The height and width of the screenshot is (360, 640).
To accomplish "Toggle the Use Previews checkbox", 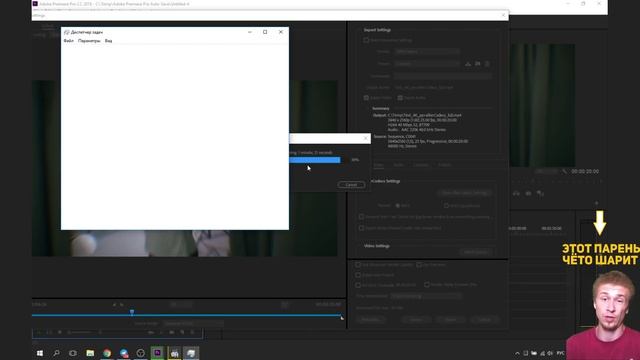I will point(419,265).
